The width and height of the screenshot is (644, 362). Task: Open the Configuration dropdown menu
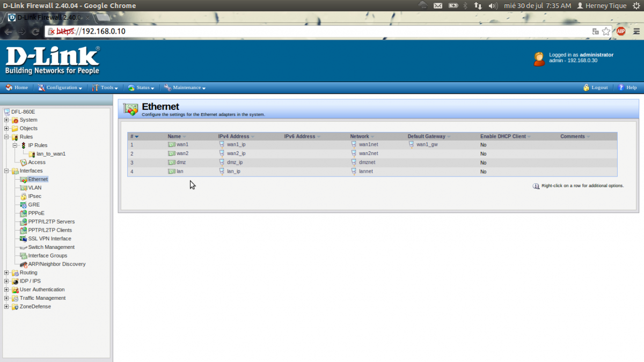[x=60, y=87]
